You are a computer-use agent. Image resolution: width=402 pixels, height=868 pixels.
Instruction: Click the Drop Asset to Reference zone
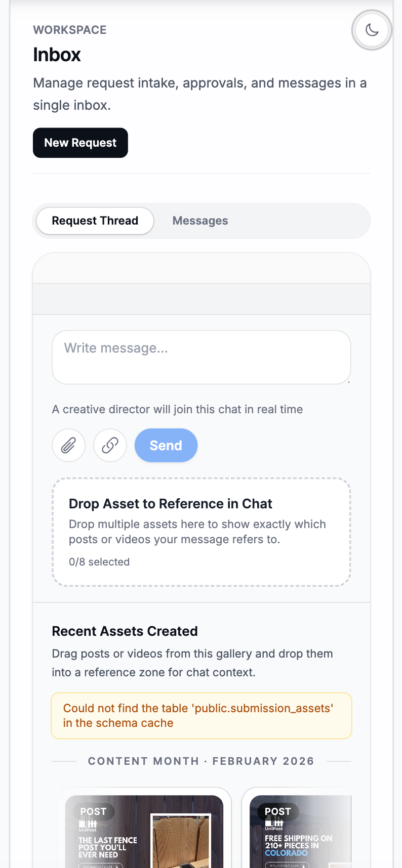pos(201,532)
